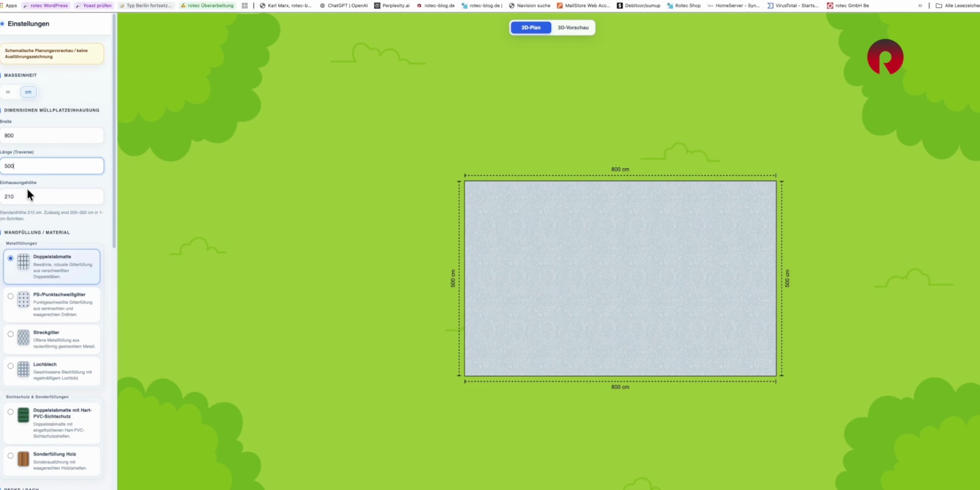The height and width of the screenshot is (490, 980).
Task: Select Doppelstabmatte mit Hart-PVC-Sichtschutz radio
Action: [x=11, y=412]
